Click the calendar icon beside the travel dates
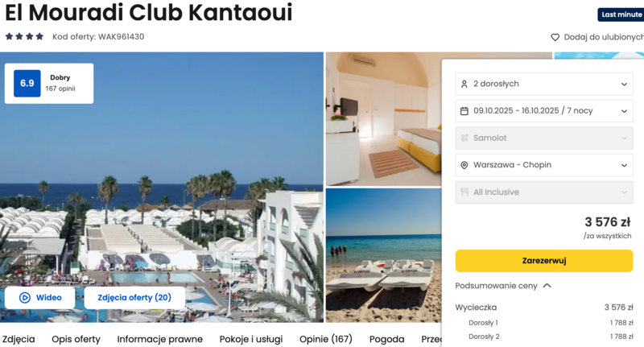Image resolution: width=644 pixels, height=347 pixels. pyautogui.click(x=464, y=111)
